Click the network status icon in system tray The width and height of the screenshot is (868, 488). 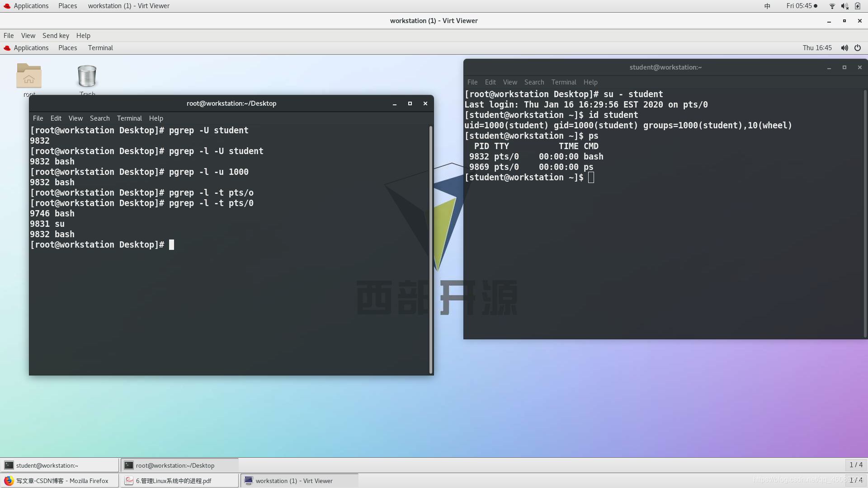tap(831, 6)
